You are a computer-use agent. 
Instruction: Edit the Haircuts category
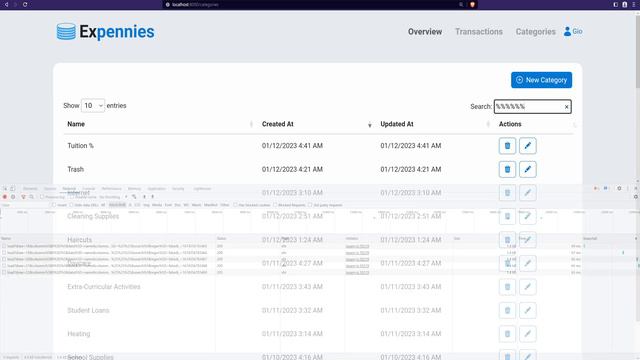coord(528,240)
